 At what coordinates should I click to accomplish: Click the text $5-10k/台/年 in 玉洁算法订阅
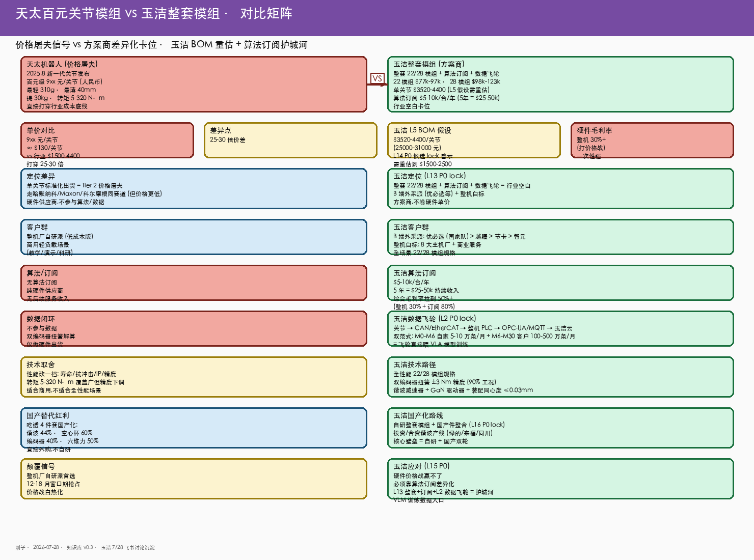tap(411, 282)
